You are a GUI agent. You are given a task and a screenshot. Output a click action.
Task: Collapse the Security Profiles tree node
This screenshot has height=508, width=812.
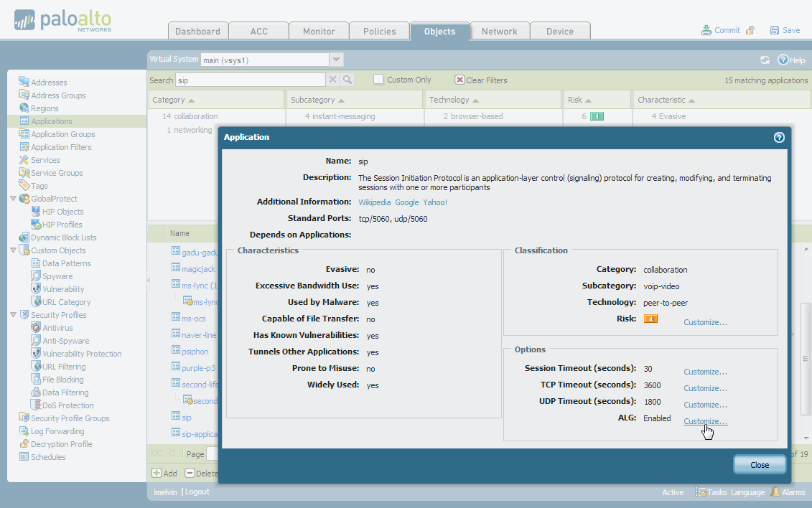pos(13,315)
